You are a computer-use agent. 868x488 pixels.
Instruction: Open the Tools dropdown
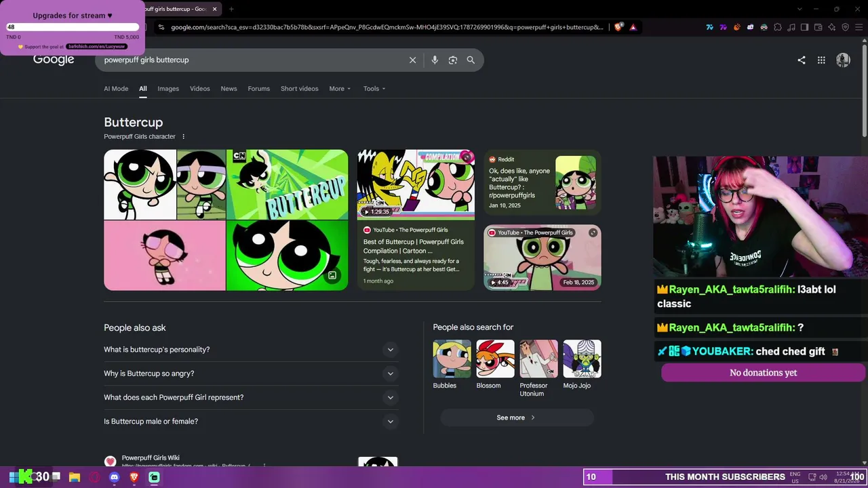pos(374,89)
